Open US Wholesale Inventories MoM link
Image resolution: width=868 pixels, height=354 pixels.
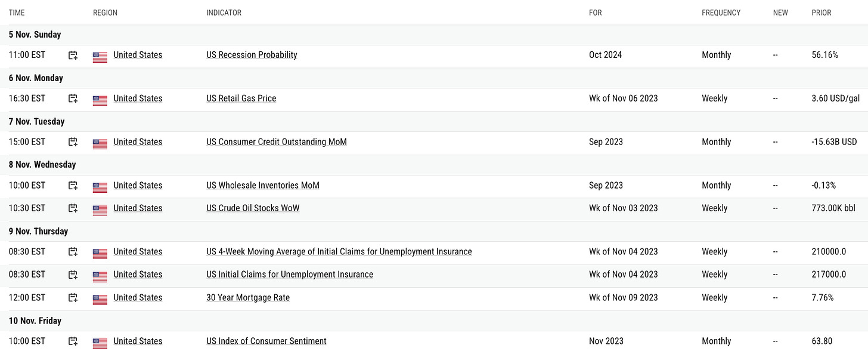(263, 186)
